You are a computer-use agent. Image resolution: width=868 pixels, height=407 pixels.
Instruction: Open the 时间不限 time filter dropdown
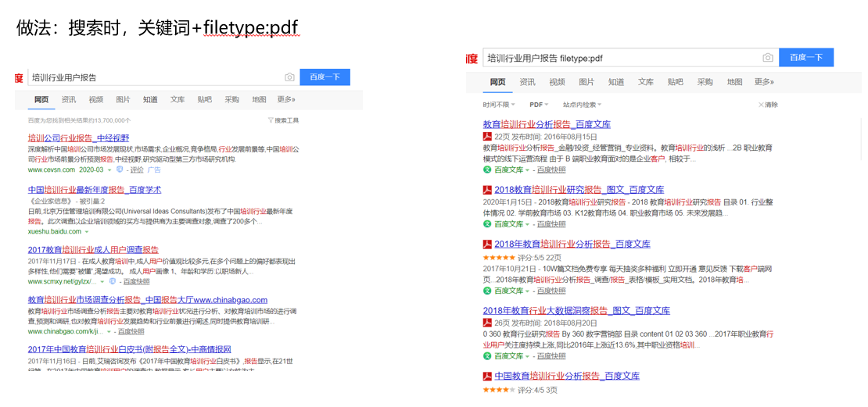tap(499, 105)
